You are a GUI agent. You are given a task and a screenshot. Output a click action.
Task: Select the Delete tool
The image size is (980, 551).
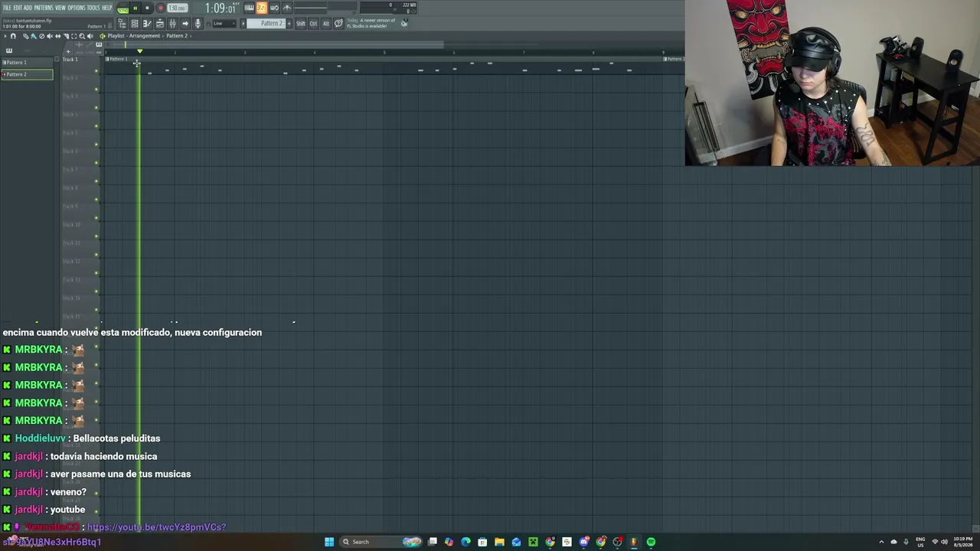tap(41, 36)
